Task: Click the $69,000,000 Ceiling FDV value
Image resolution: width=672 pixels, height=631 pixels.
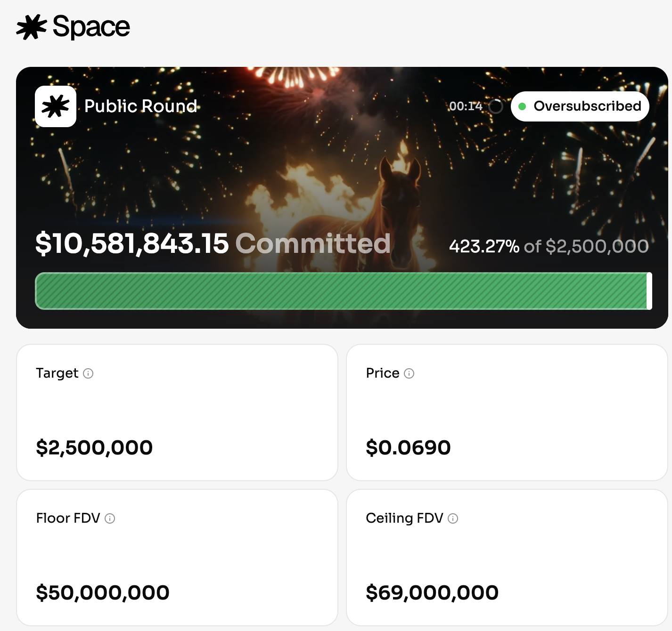Action: coord(432,592)
